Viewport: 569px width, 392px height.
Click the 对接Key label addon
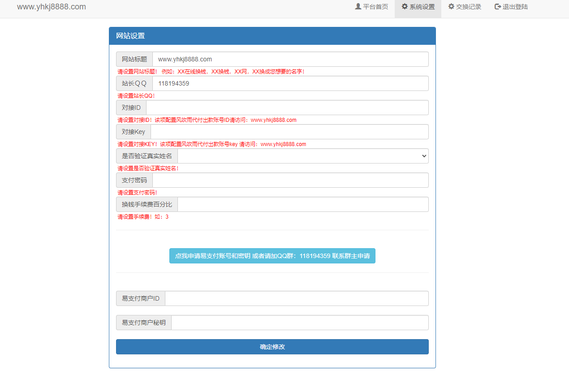pyautogui.click(x=134, y=132)
